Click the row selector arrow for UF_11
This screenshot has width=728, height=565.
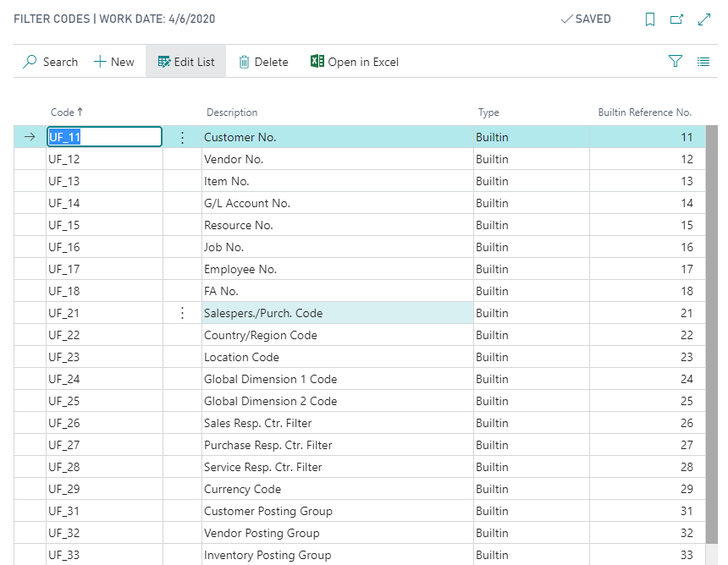pyautogui.click(x=30, y=137)
